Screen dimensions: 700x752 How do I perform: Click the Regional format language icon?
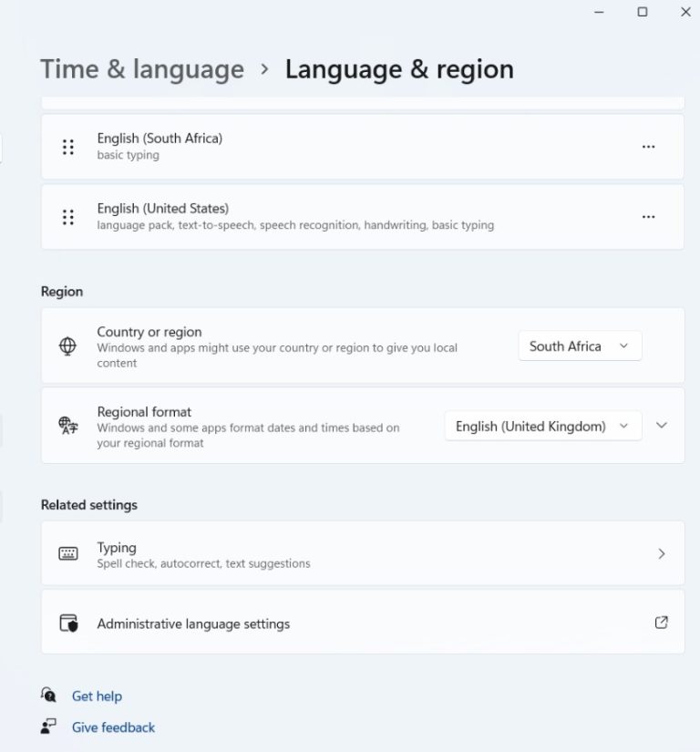click(x=67, y=426)
